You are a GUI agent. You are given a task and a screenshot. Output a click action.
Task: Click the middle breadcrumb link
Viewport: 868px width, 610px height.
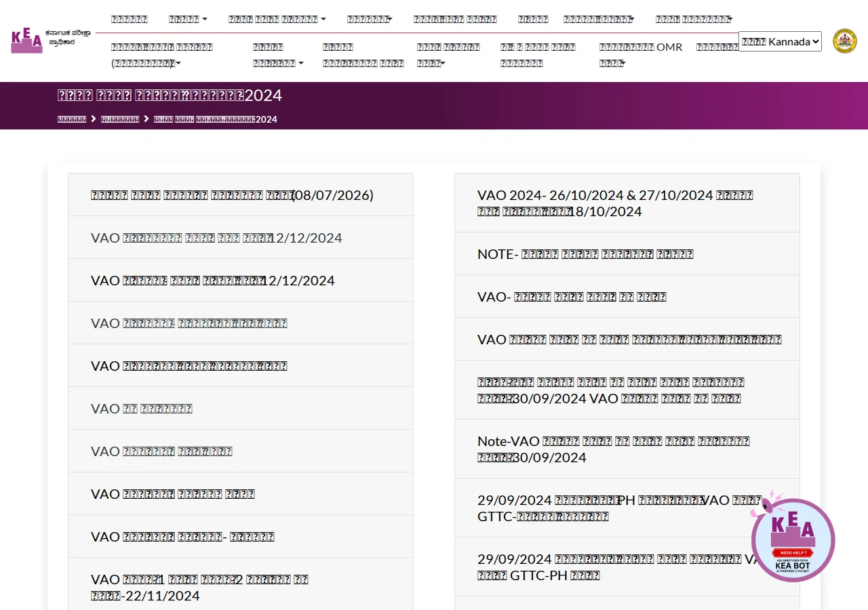(120, 119)
